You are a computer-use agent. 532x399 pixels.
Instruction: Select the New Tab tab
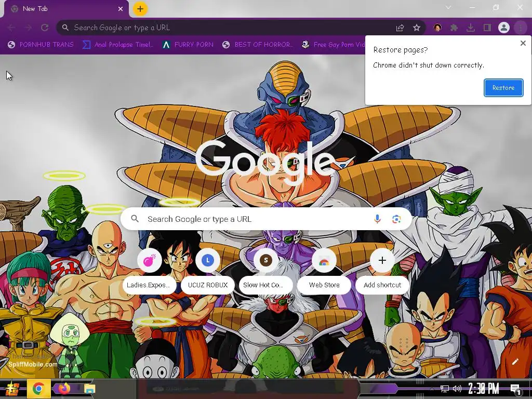[66, 9]
